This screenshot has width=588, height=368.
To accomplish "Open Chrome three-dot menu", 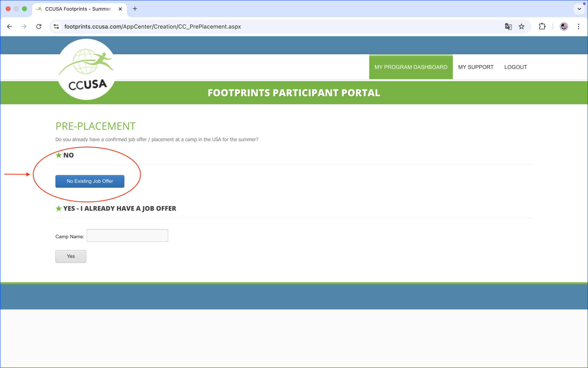I will click(x=579, y=26).
